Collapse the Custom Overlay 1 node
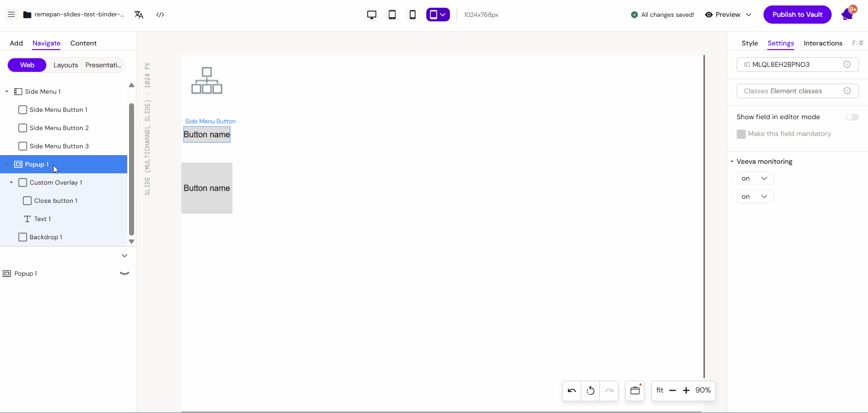Viewport: 868px width, 413px height. tap(11, 182)
